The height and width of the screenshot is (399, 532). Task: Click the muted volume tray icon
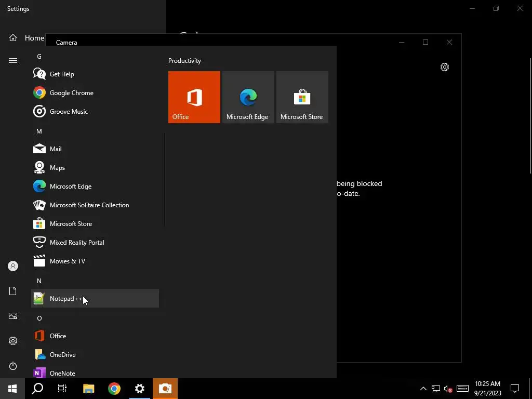pyautogui.click(x=448, y=389)
